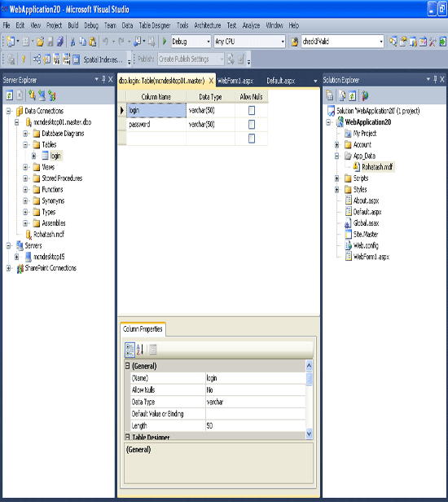
Task: Click the New Project toolbar icon
Action: tap(11, 42)
